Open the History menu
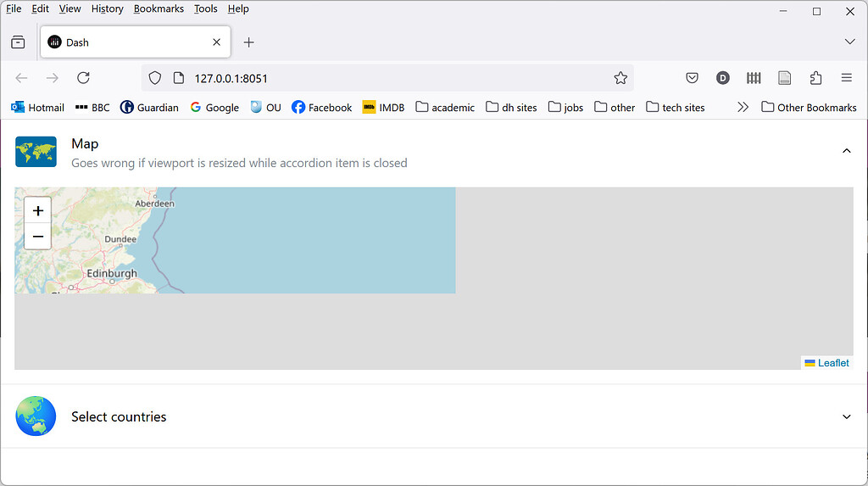 (x=108, y=8)
